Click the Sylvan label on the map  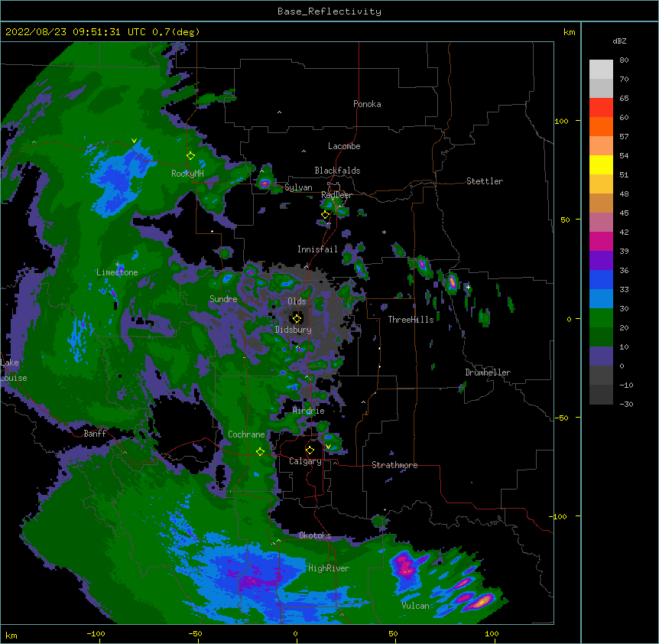tap(298, 187)
